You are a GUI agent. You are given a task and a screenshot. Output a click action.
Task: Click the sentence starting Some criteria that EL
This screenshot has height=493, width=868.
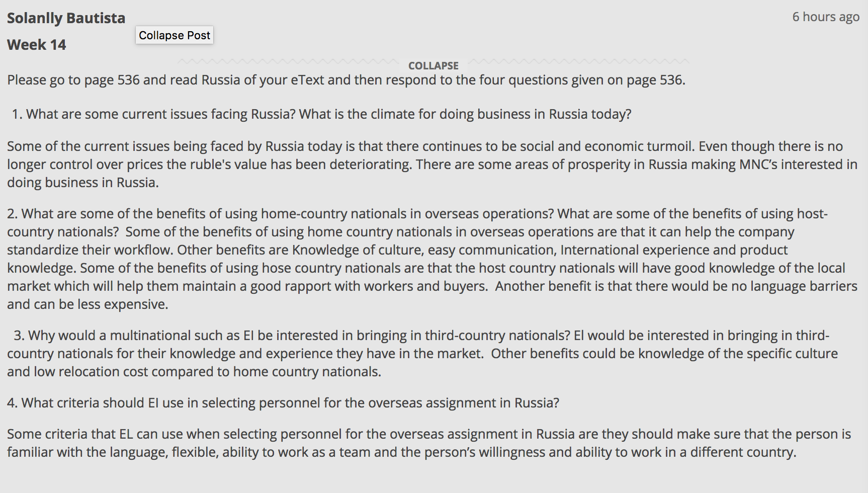point(429,443)
